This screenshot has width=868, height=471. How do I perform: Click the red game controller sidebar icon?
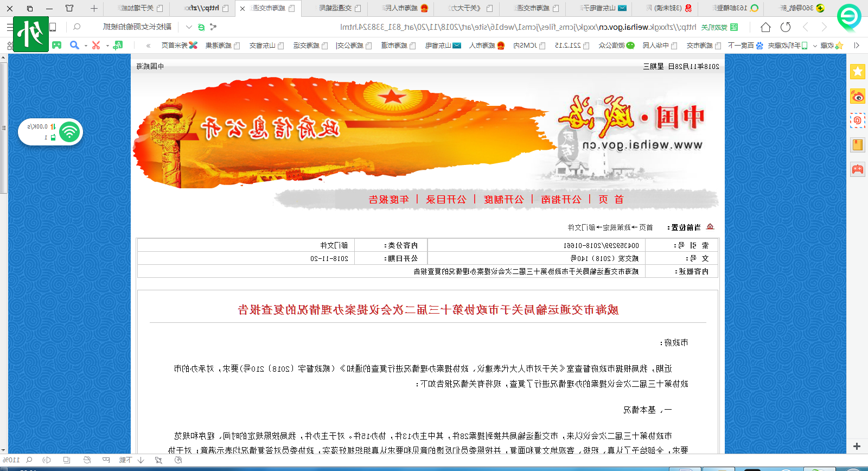click(x=858, y=169)
